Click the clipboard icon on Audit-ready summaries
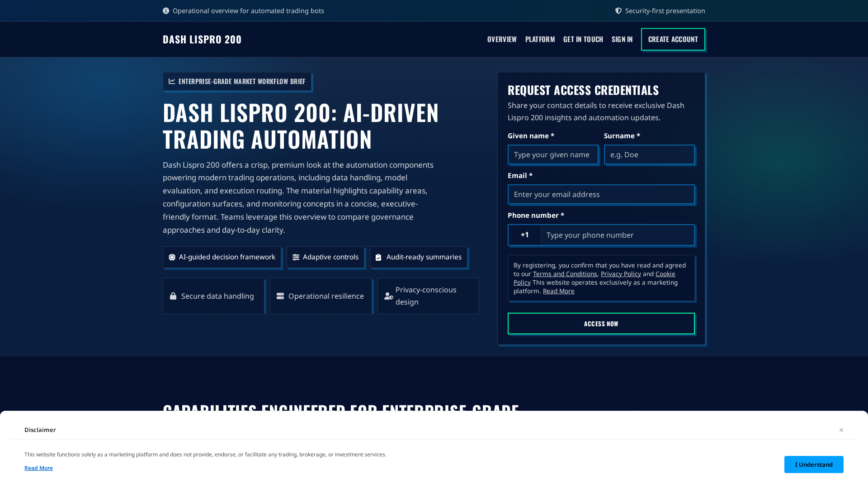 378,257
